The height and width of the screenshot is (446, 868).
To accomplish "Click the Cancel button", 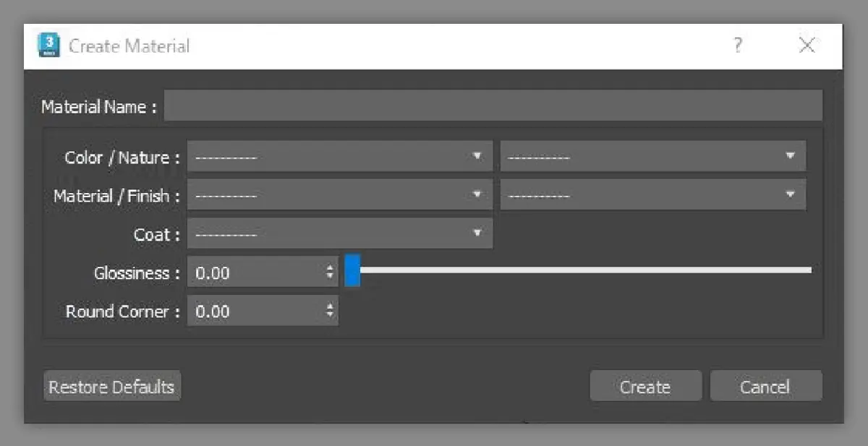I will click(765, 387).
